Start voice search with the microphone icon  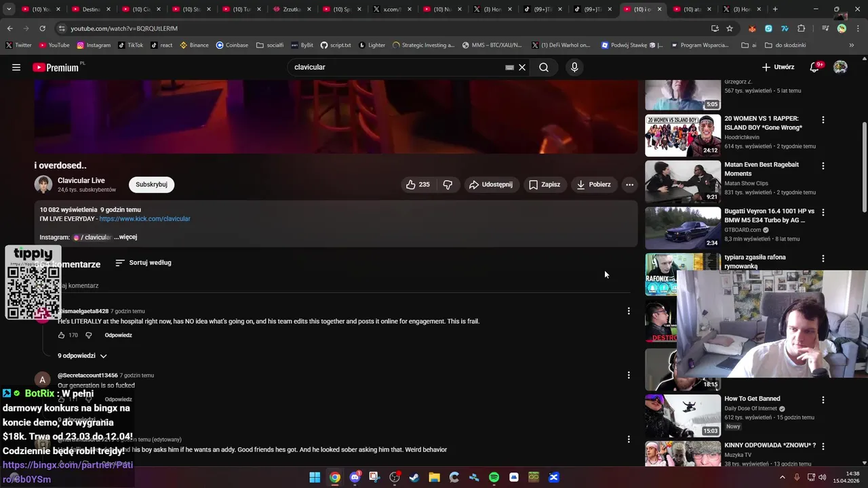[574, 67]
